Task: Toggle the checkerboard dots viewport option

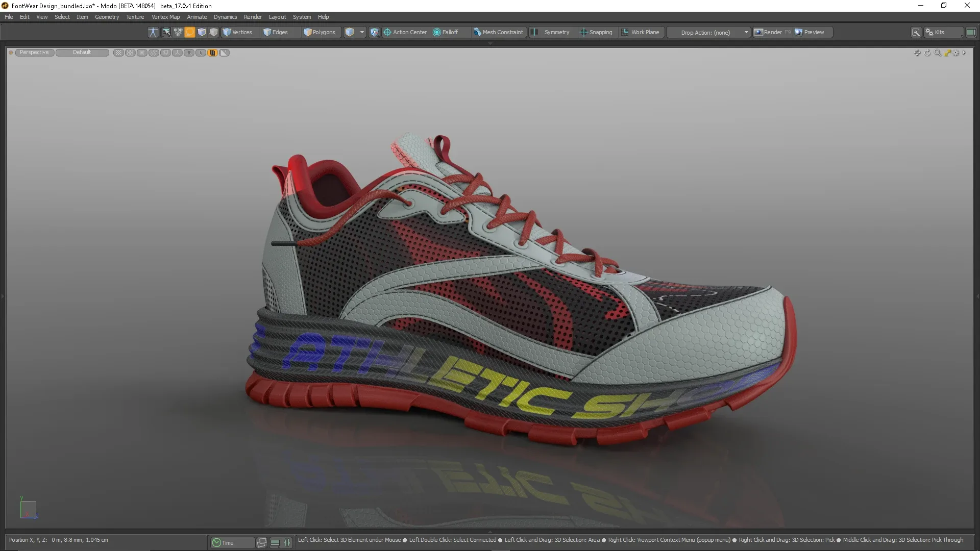Action: pyautogui.click(x=118, y=53)
